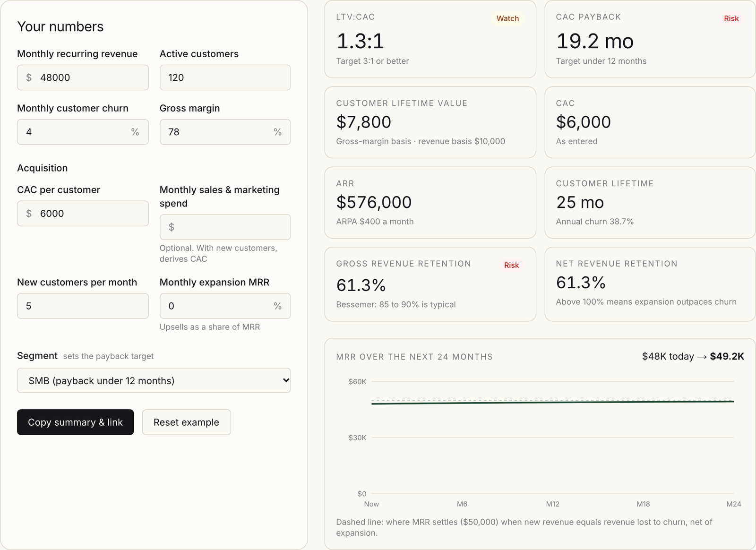Click 'Bessemer: 85 to 90% is typical' note
The width and height of the screenshot is (756, 550).
click(x=396, y=305)
